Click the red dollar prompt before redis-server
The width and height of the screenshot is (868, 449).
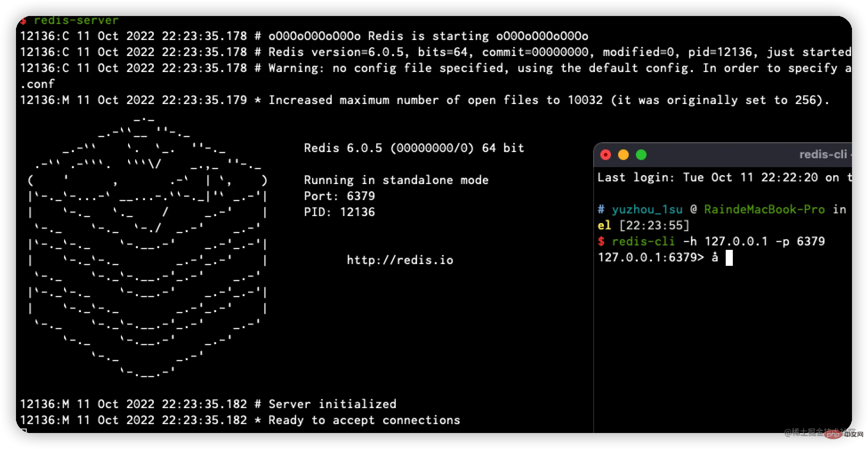[23, 20]
